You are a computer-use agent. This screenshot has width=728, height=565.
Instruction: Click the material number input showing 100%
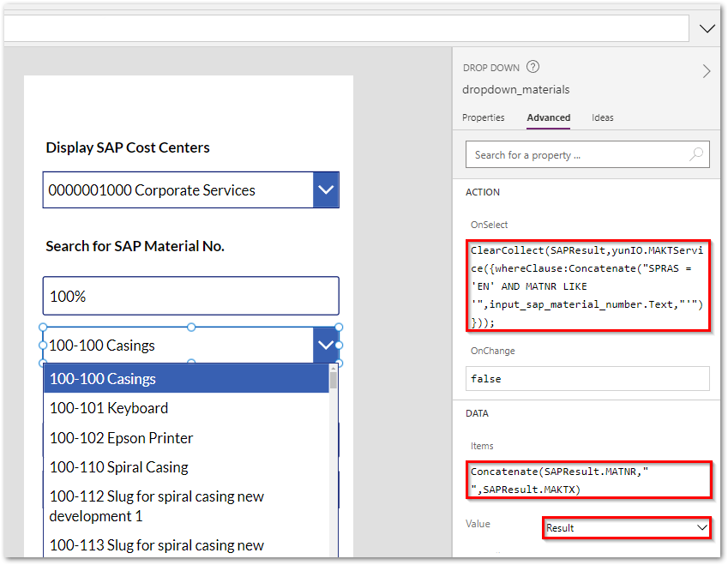point(191,296)
